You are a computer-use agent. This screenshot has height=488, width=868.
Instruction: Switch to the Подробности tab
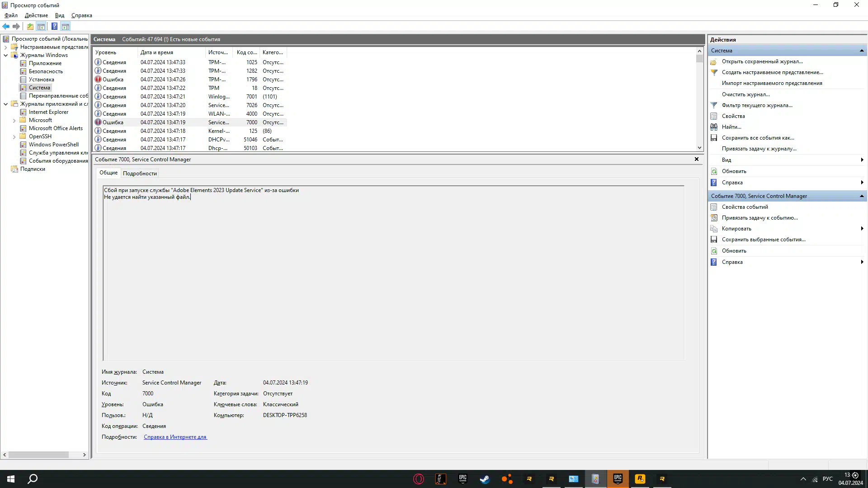pos(140,174)
